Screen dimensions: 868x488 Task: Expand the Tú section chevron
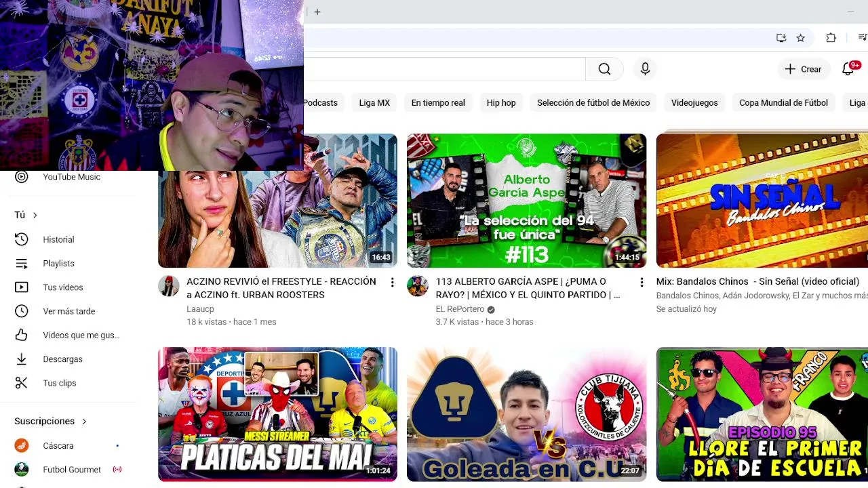click(x=35, y=215)
